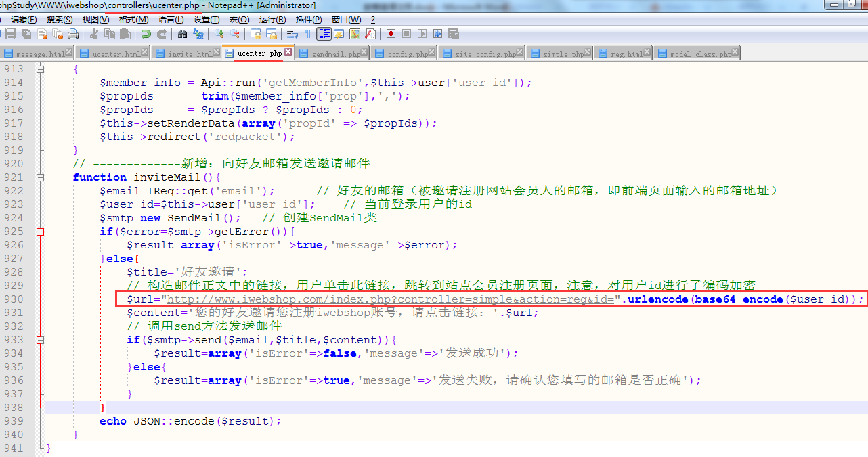The height and width of the screenshot is (457, 868).
Task: Switch to the sendmail.php tab
Action: 335,53
